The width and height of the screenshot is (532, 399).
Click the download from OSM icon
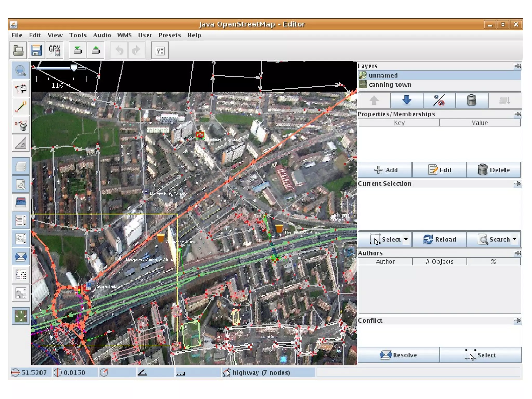[x=77, y=50]
